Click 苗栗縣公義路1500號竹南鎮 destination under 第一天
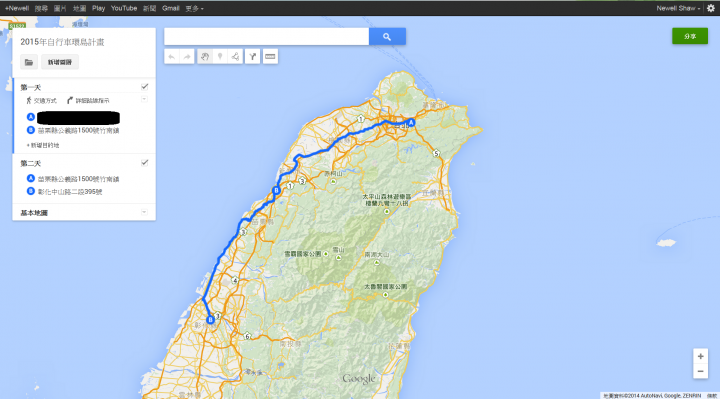The height and width of the screenshot is (399, 720). (79, 130)
